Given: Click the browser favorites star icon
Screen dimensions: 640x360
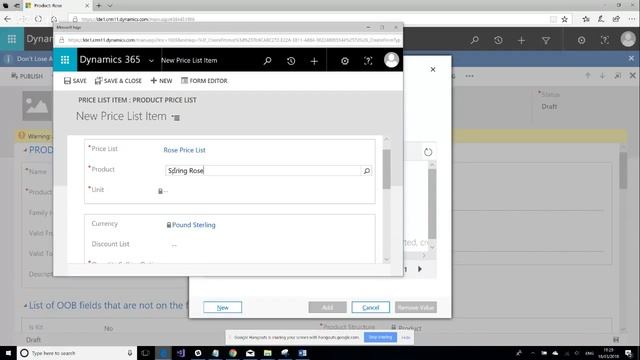Looking at the screenshot, I should [x=564, y=19].
